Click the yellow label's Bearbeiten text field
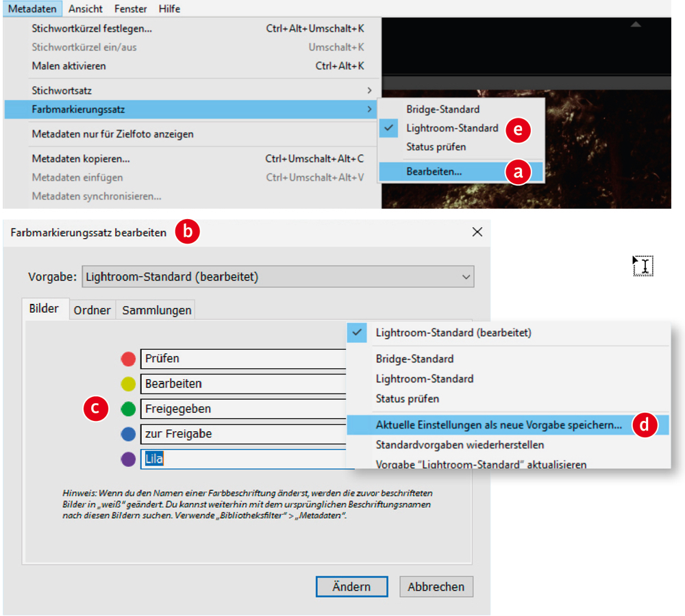Screen dimensions: 685x616 point(243,384)
